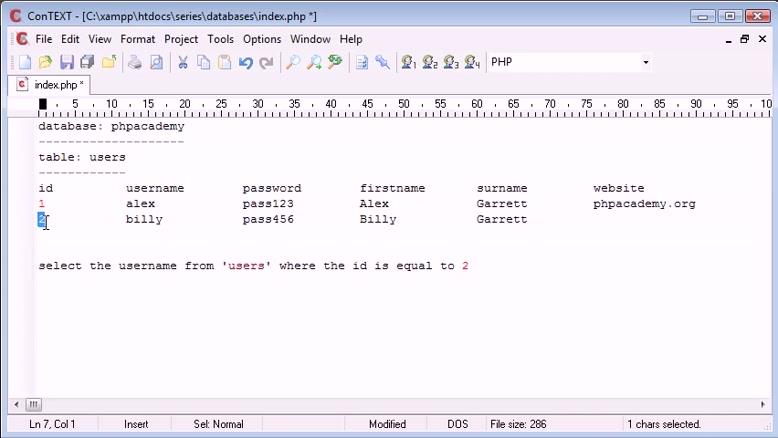
Task: Save the file with the floppy icon
Action: (66, 63)
